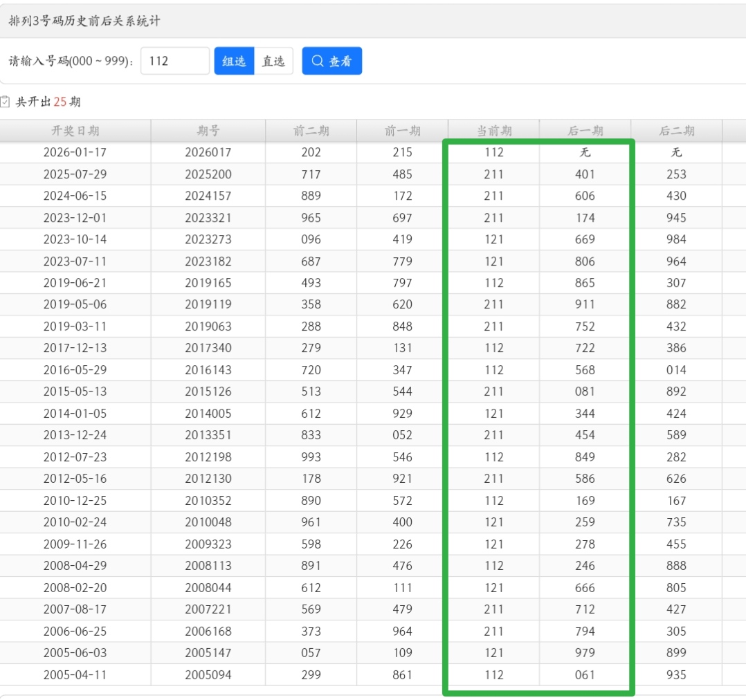The image size is (746, 700).
Task: Click the red 25 draw count
Action: [60, 102]
